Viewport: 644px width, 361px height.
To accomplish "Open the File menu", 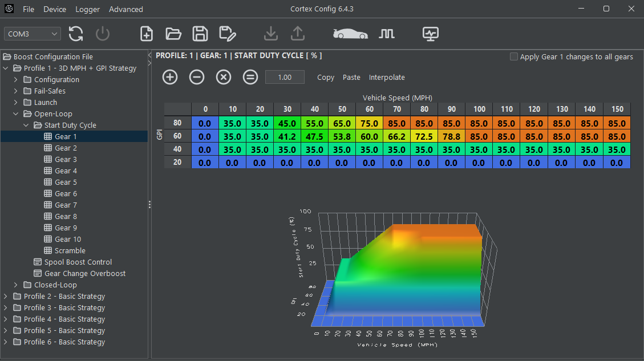I will [x=29, y=9].
